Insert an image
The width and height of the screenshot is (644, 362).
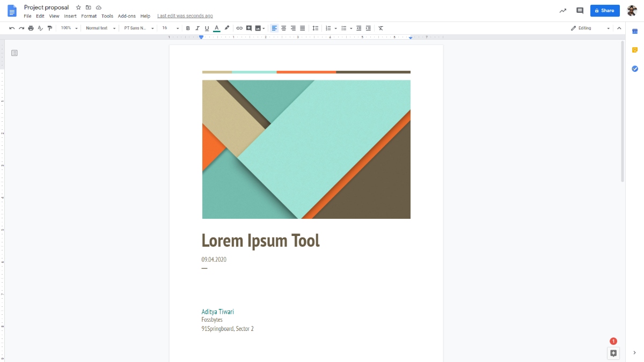pyautogui.click(x=259, y=28)
